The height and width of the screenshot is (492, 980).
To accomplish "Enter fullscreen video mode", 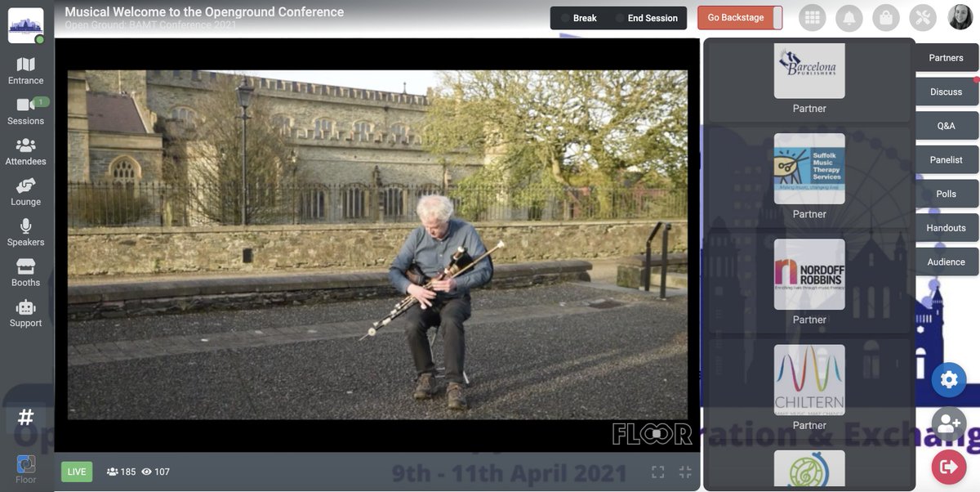I will click(x=657, y=472).
